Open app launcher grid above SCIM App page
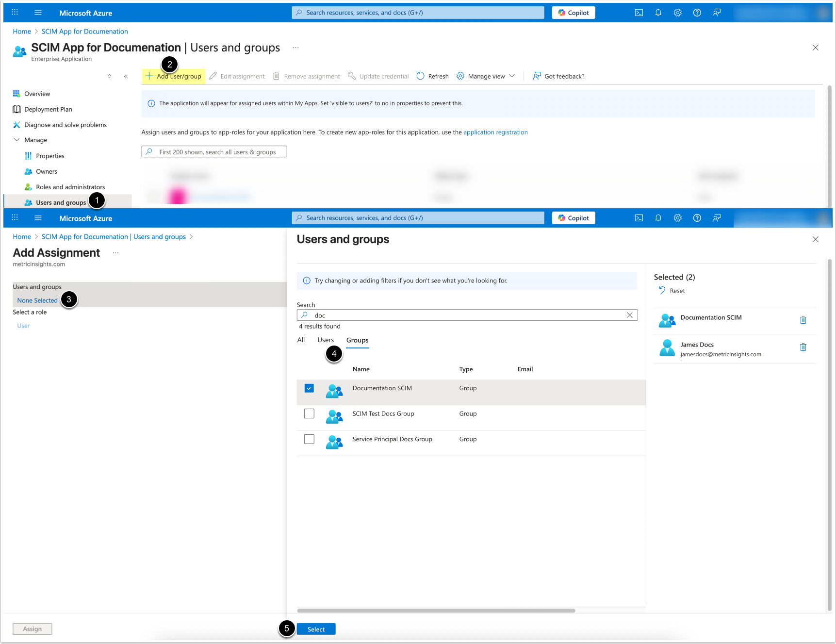This screenshot has width=836, height=644. [15, 13]
